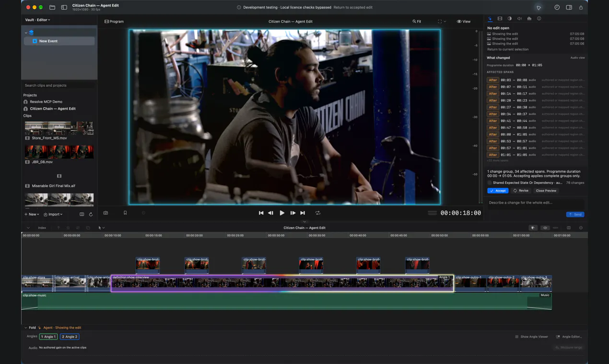
Task: Click the refresh icon in browser footer
Action: click(91, 215)
